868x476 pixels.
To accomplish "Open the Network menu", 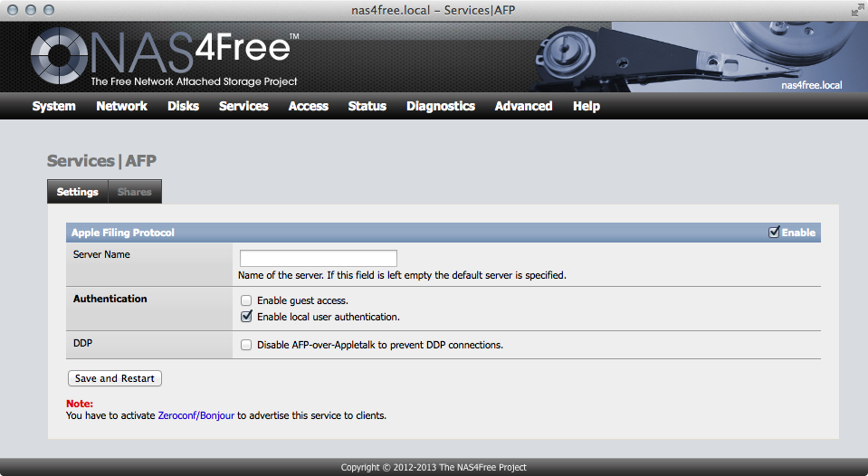I will 122,106.
